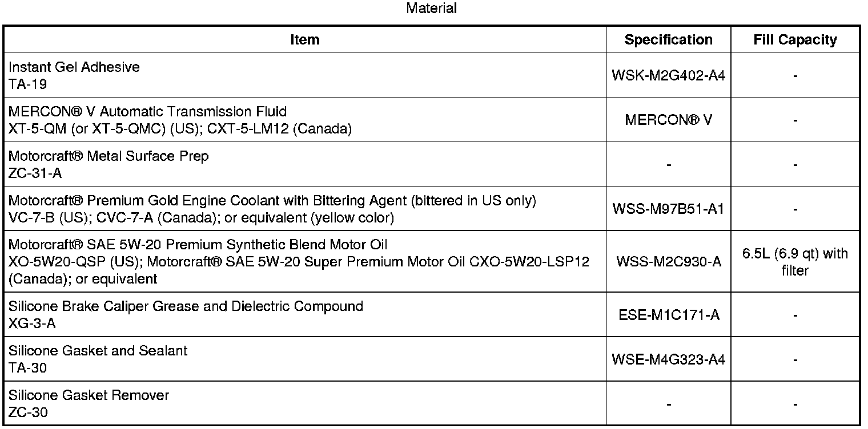
Task: Select the Premium Gold Engine Coolant item
Action: [x=272, y=201]
